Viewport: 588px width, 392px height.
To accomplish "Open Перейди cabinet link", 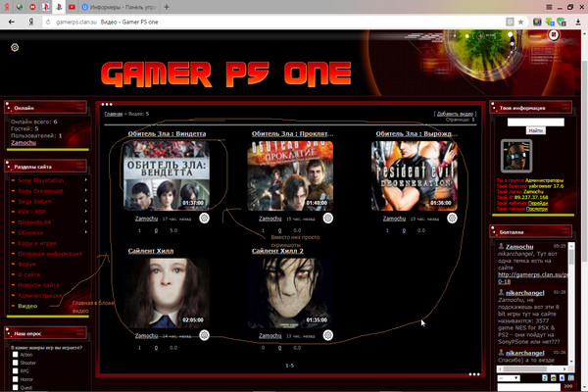I will 538,203.
